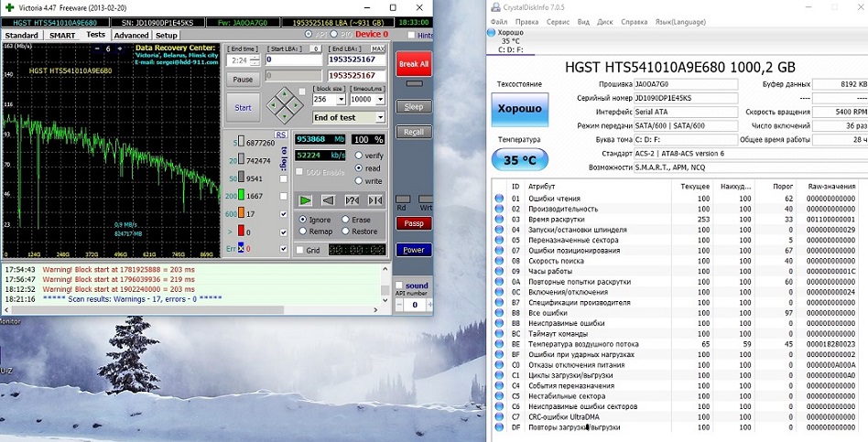The image size is (868, 442).
Task: Click the Start LBA input field
Action: (x=293, y=59)
